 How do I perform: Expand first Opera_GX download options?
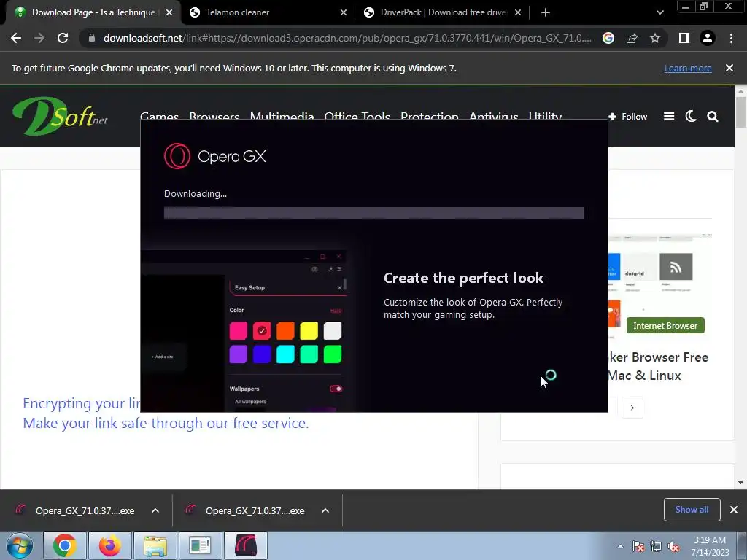155,510
